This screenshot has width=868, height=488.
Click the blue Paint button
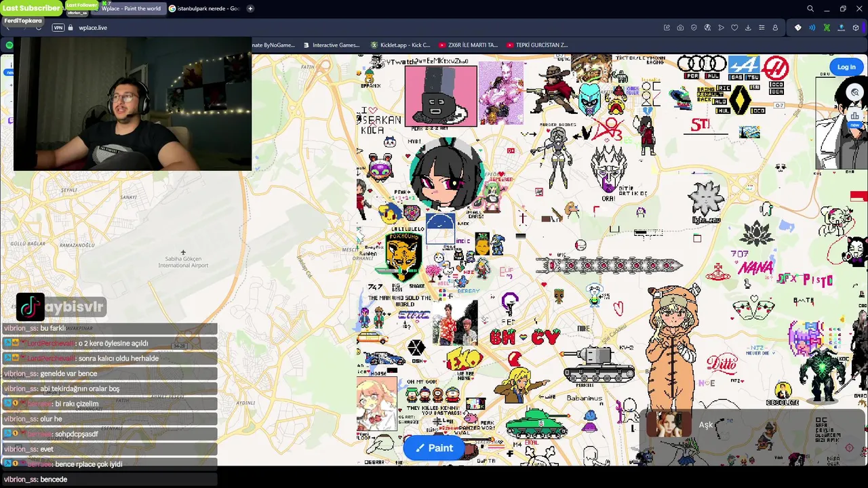pos(435,448)
